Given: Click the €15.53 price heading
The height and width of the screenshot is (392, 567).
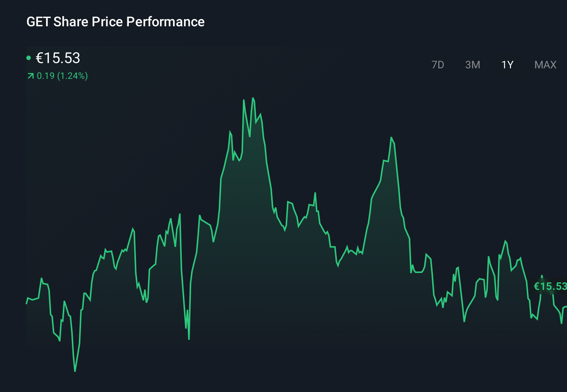Looking at the screenshot, I should 58,58.
